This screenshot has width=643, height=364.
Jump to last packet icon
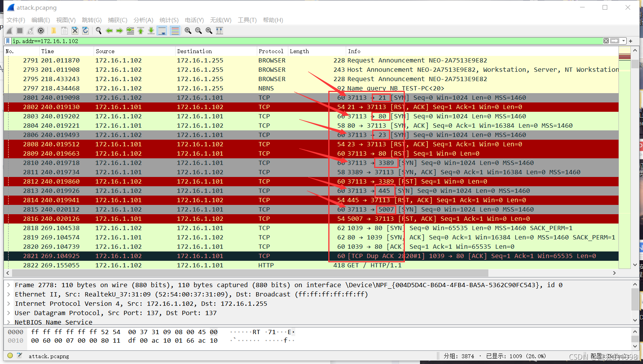(x=151, y=31)
